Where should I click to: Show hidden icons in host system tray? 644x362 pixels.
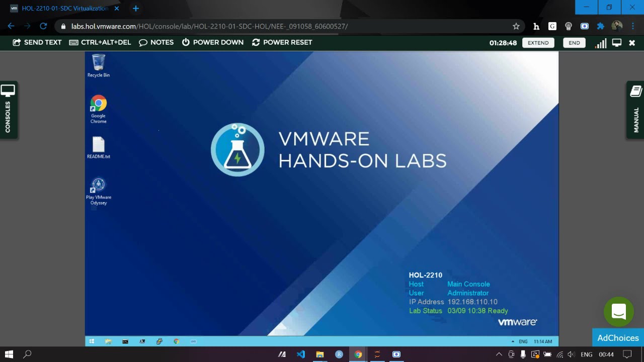pyautogui.click(x=499, y=354)
